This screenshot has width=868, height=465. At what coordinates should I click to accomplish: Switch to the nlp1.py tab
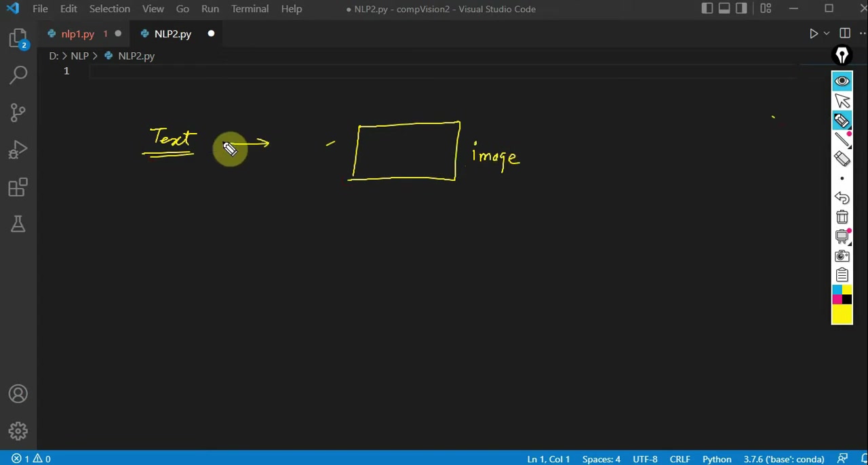coord(77,34)
